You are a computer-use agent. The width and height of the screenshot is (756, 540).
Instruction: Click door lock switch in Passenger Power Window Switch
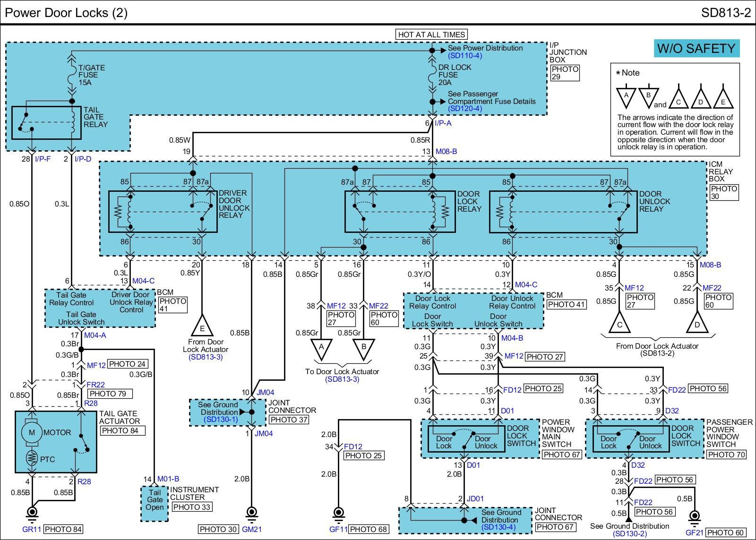[x=631, y=439]
